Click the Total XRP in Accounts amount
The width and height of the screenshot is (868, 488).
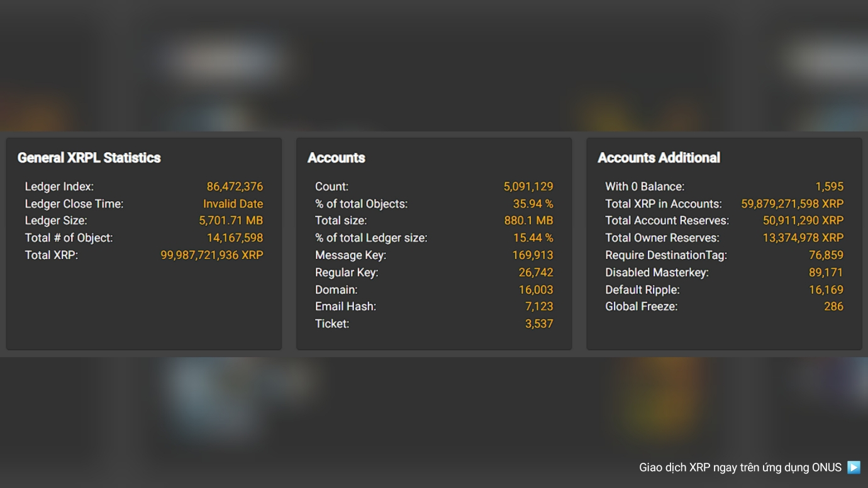point(792,204)
